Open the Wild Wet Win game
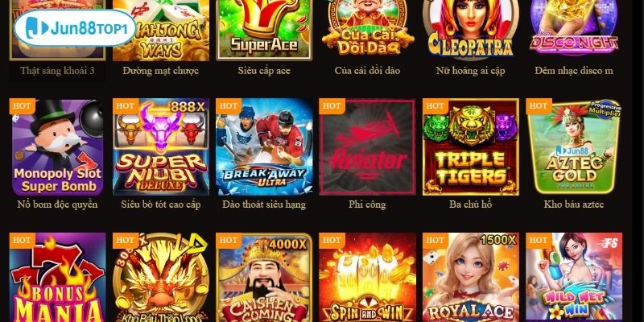This screenshot has width=644, height=322. (574, 277)
